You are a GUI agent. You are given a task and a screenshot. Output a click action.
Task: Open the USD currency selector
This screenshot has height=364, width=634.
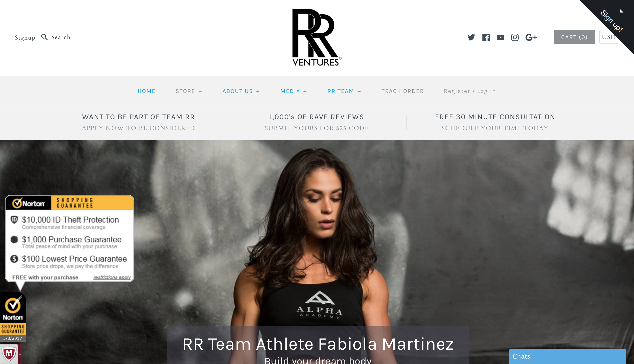[608, 37]
